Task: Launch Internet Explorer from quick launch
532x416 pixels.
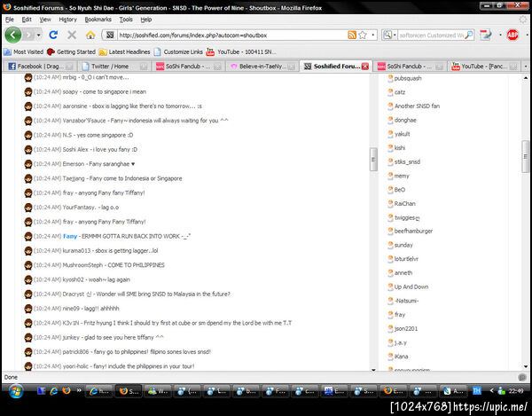Action: click(53, 391)
